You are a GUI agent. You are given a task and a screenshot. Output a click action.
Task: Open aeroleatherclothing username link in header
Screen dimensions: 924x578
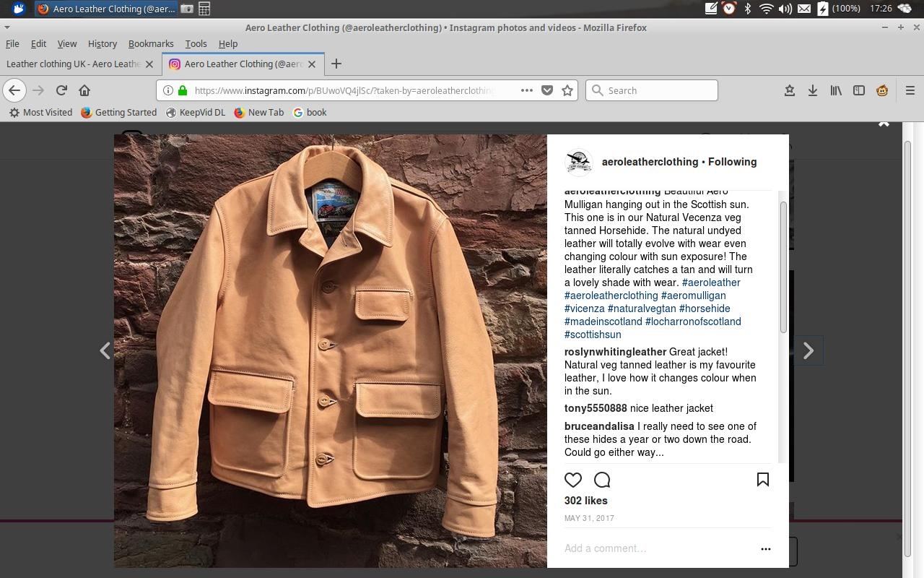click(650, 162)
